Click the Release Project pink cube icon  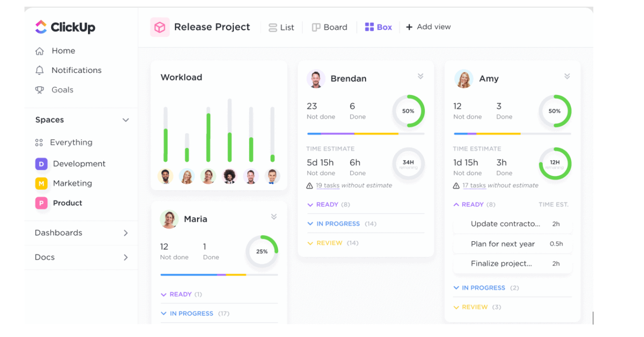160,27
